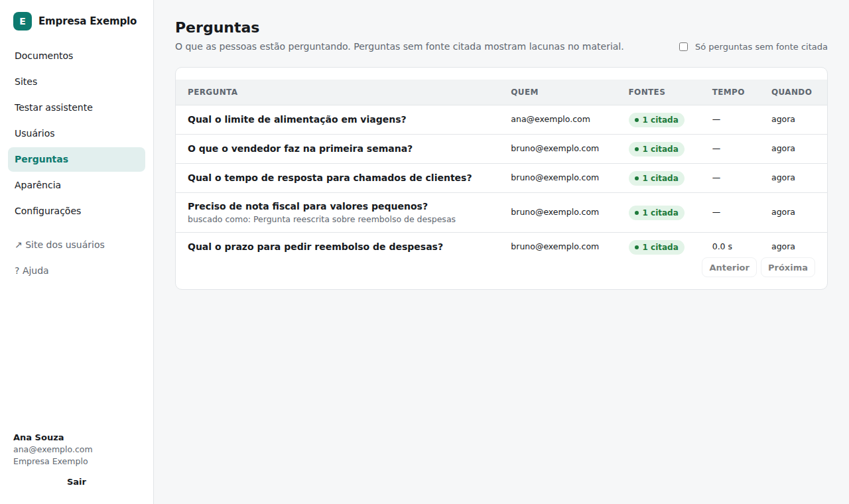849x504 pixels.
Task: Open Configurações in the sidebar
Action: coord(76,211)
